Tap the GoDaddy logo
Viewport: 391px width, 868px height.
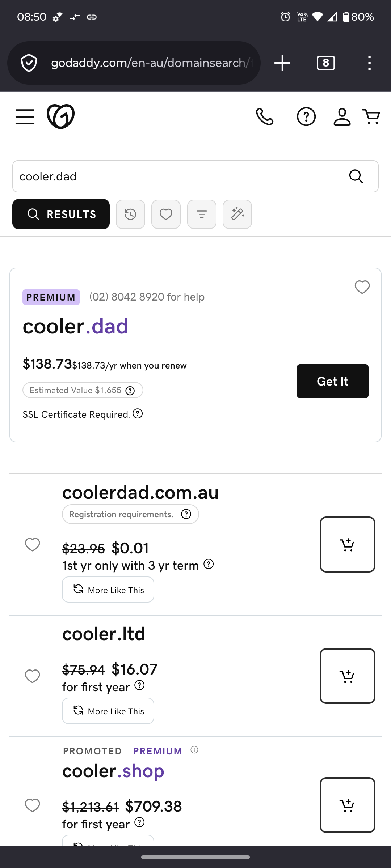coord(60,116)
